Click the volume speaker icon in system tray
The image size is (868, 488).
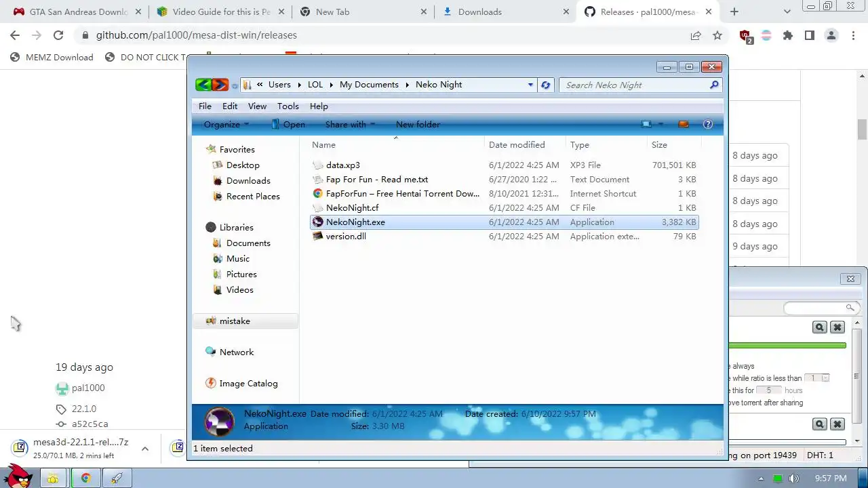pos(793,479)
